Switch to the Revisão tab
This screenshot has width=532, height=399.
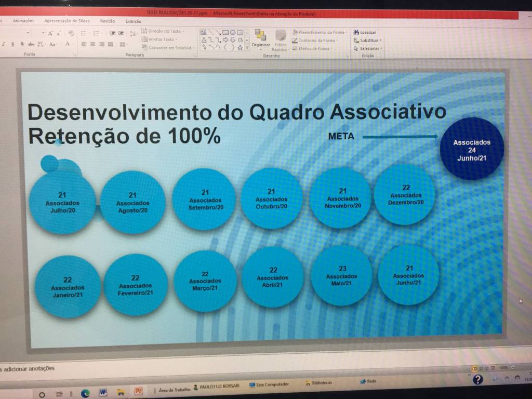coord(108,21)
